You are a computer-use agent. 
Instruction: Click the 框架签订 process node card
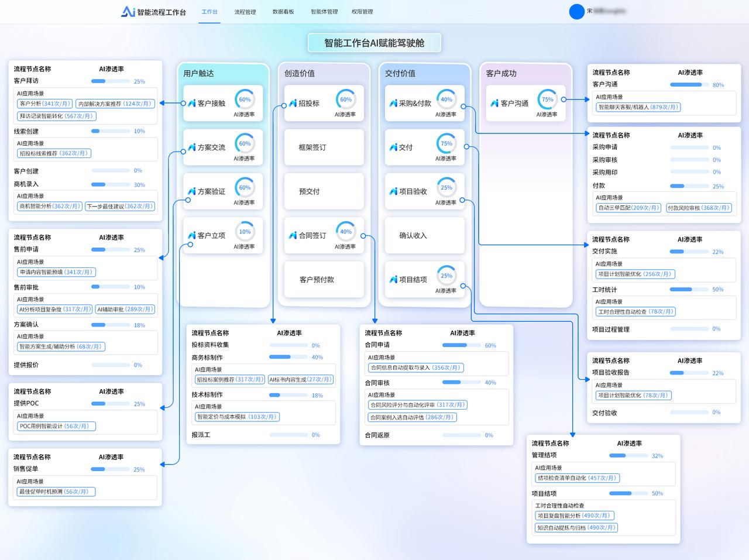tap(324, 147)
